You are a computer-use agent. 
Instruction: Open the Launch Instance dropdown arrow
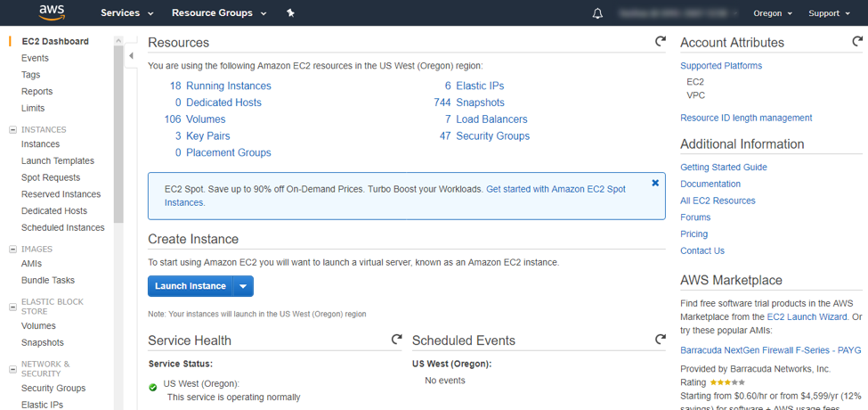(x=244, y=286)
